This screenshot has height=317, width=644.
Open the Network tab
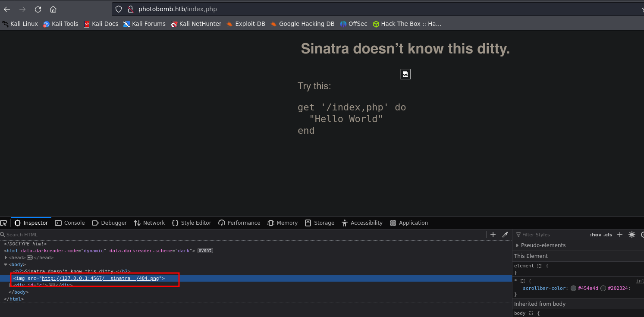point(149,223)
